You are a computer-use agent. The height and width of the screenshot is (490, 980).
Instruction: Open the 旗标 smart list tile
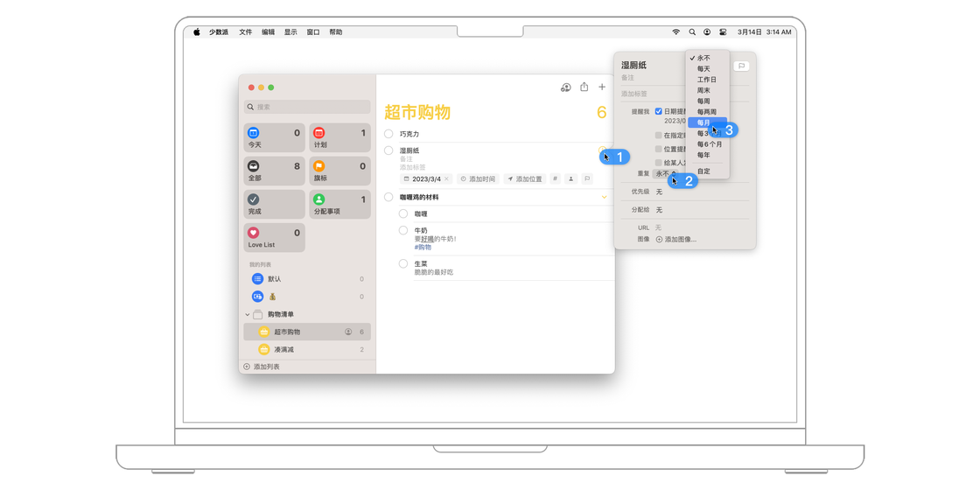click(x=339, y=171)
